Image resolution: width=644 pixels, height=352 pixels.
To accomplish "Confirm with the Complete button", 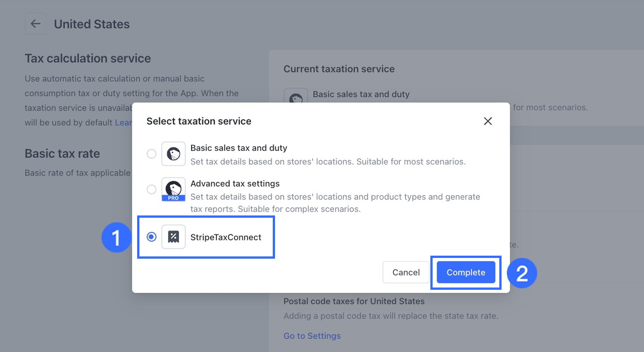I will [x=466, y=272].
